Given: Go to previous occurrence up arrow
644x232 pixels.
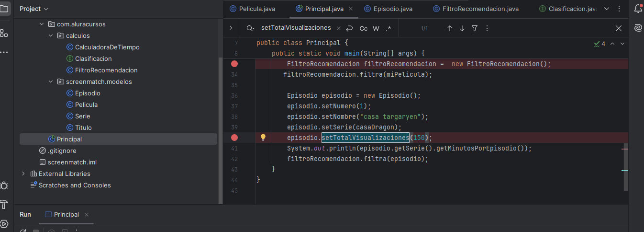Looking at the screenshot, I should point(449,28).
